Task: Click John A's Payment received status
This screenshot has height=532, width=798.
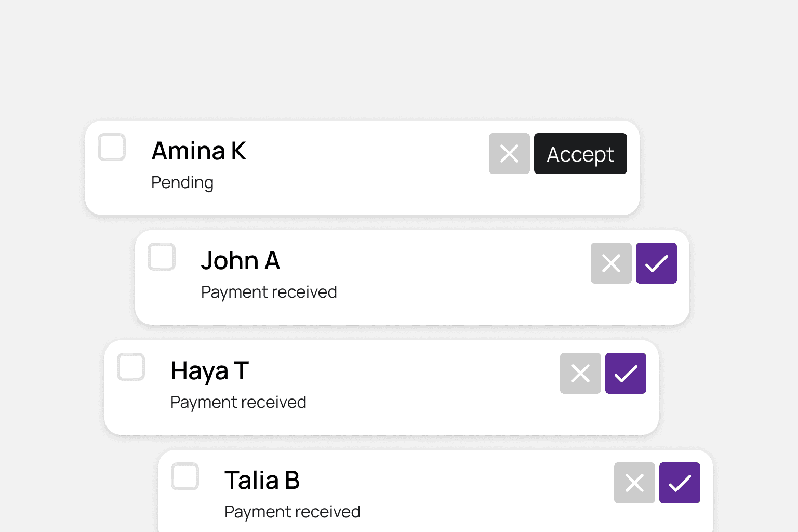Action: pyautogui.click(x=269, y=292)
